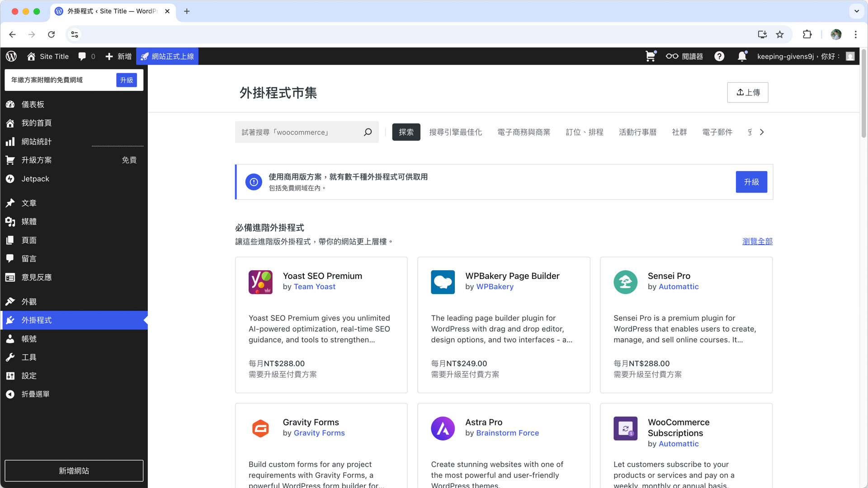Click the 瀏覽全部 browse all link
This screenshot has width=868, height=488.
(x=757, y=241)
